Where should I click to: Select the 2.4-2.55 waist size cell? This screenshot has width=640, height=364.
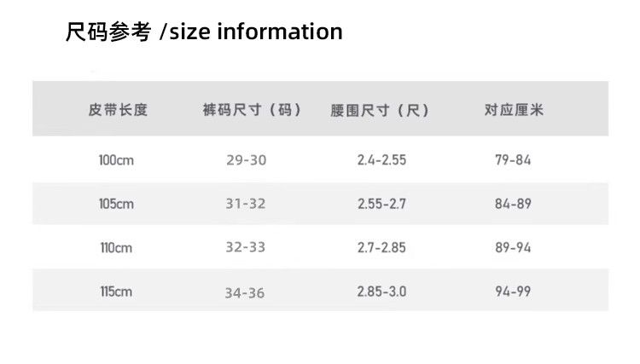click(x=381, y=160)
